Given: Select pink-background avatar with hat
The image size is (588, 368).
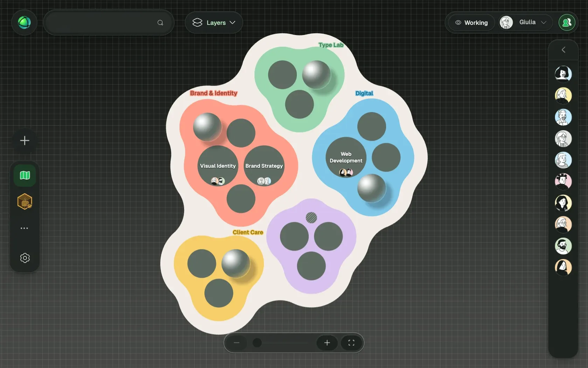Looking at the screenshot, I should pos(563,182).
